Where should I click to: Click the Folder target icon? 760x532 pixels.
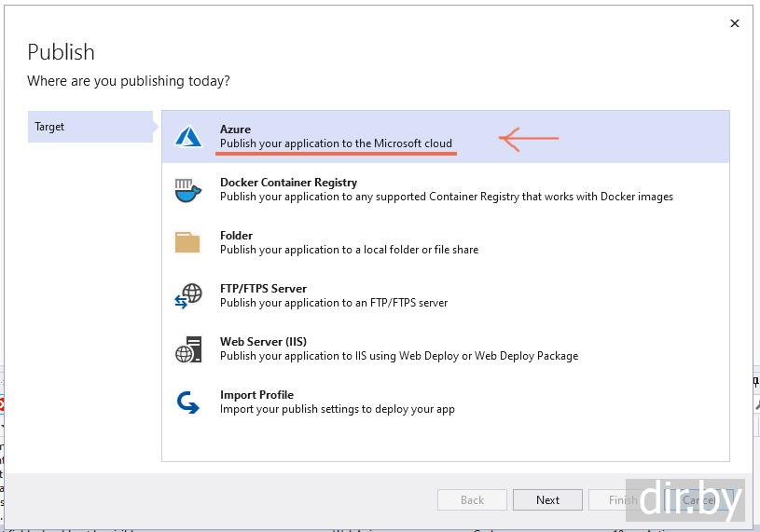pyautogui.click(x=187, y=242)
